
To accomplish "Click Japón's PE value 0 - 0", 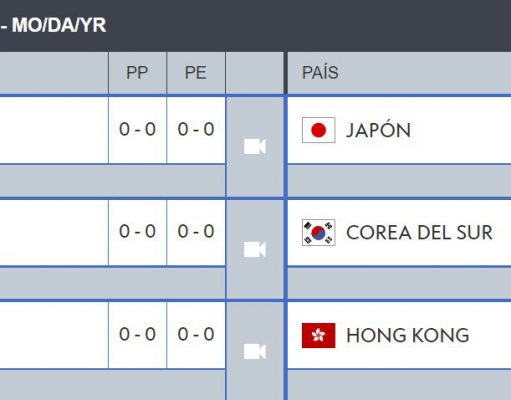I will tap(196, 129).
